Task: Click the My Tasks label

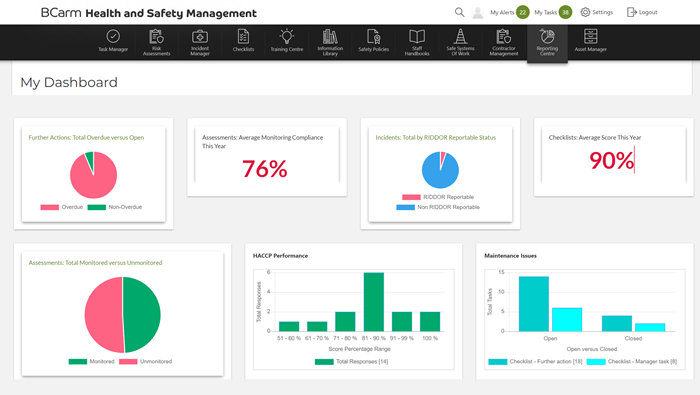Action: [546, 12]
